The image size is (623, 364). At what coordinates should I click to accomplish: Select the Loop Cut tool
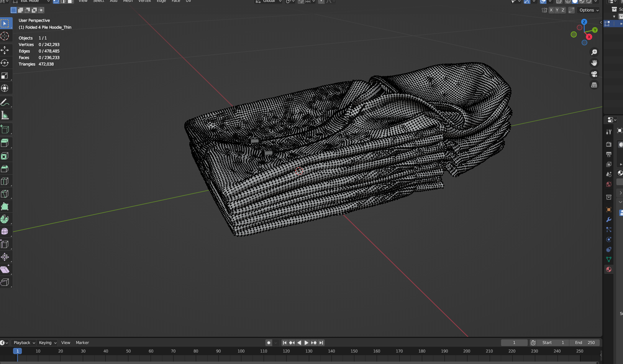coord(5,181)
